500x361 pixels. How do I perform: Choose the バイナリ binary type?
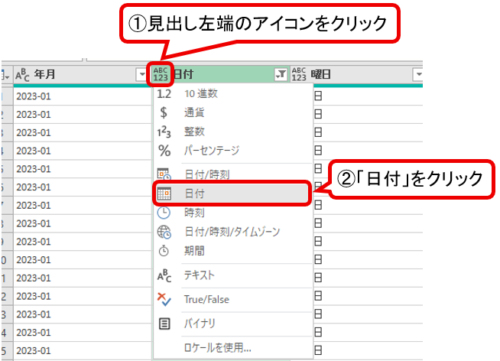233,323
